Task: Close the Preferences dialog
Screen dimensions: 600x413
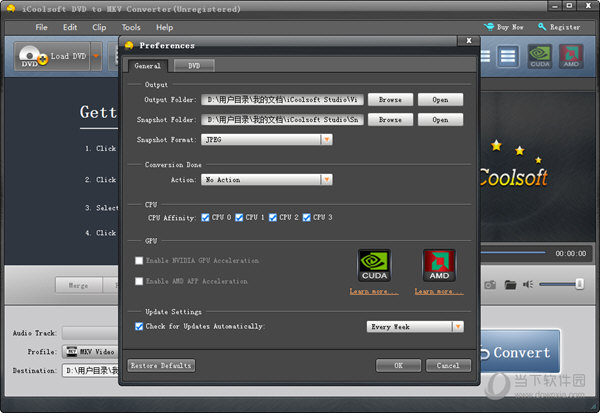Action: 469,41
